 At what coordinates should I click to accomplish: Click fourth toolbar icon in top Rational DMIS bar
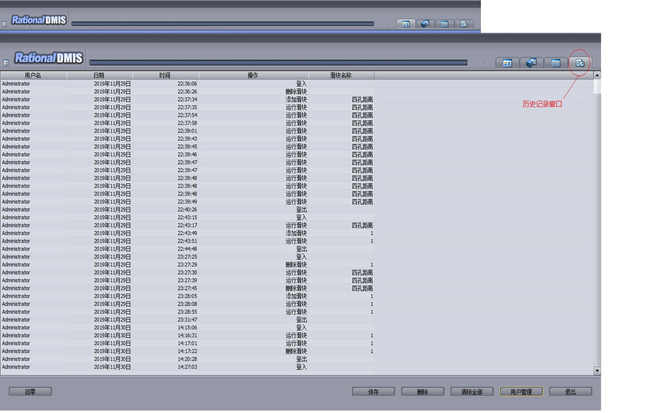pyautogui.click(x=464, y=23)
